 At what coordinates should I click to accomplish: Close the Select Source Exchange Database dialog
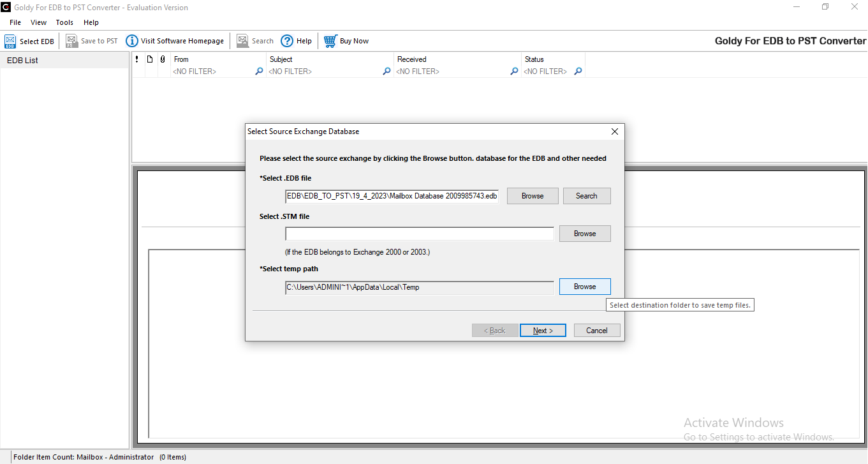(615, 131)
